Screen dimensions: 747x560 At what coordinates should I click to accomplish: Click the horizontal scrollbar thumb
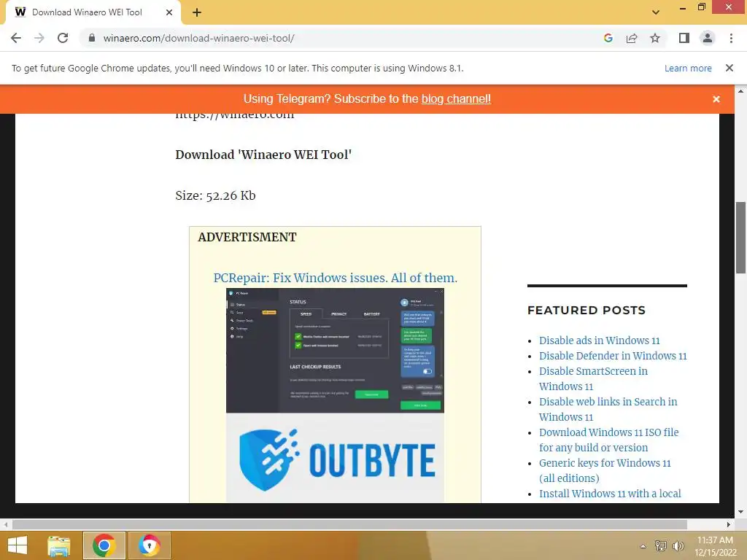tap(349, 525)
